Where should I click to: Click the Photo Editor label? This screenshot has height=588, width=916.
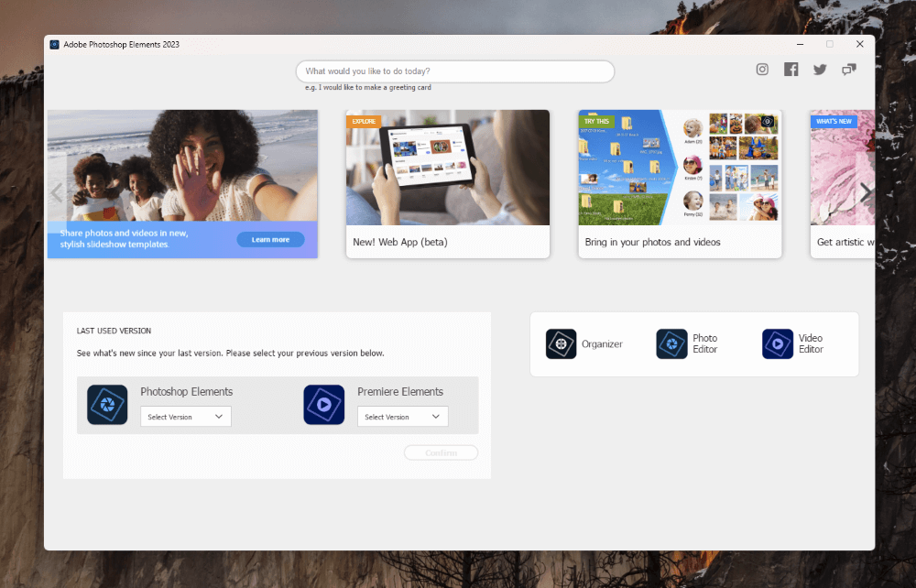point(704,343)
